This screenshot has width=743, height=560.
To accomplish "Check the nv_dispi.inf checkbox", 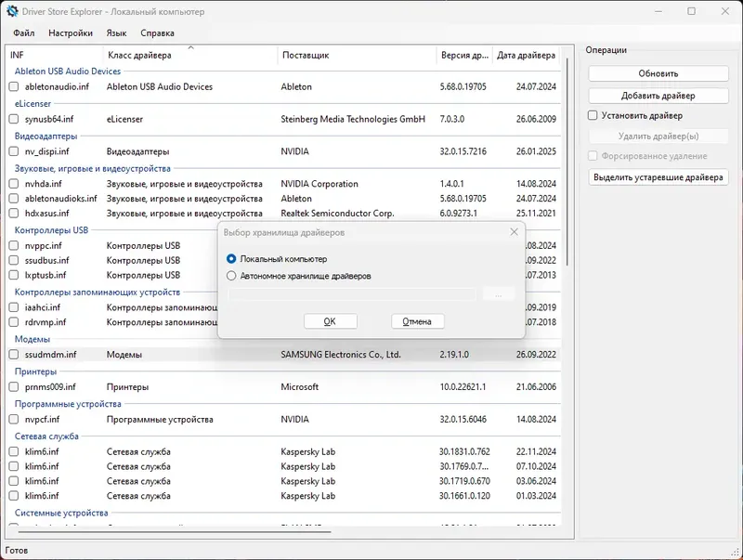I will click(x=14, y=151).
